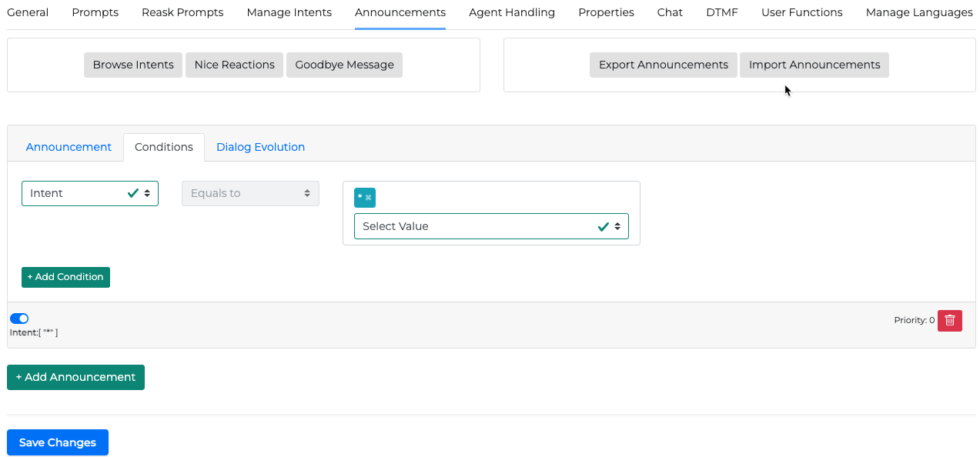The image size is (980, 457).
Task: Add a new condition
Action: click(x=65, y=277)
